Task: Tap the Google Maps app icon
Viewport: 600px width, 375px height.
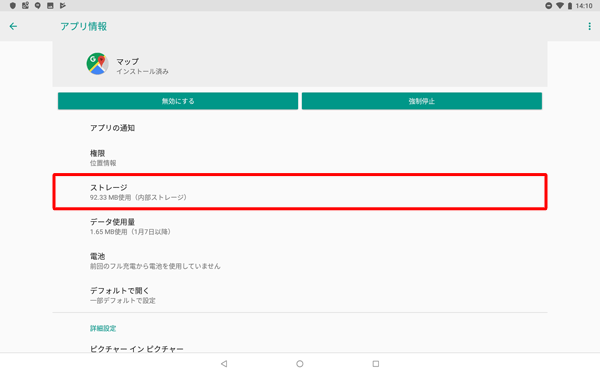Action: pos(98,64)
